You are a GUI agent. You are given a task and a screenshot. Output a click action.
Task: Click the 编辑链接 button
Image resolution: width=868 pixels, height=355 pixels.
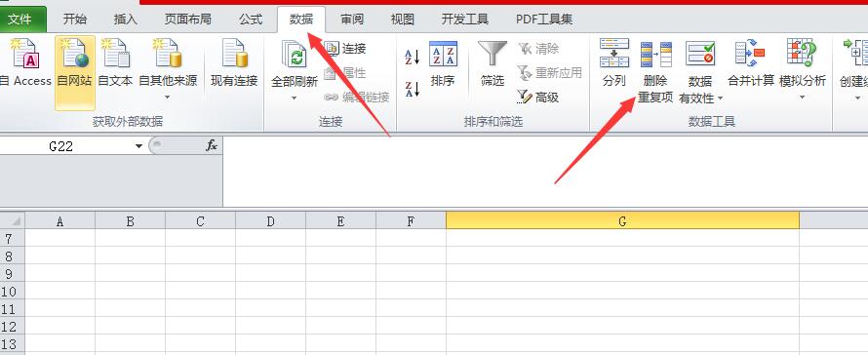pyautogui.click(x=357, y=98)
